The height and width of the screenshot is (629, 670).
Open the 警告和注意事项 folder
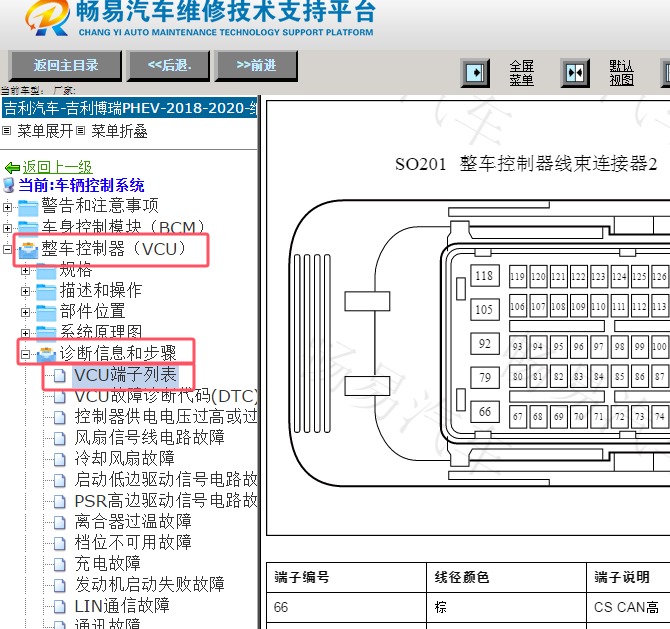pyautogui.click(x=100, y=206)
